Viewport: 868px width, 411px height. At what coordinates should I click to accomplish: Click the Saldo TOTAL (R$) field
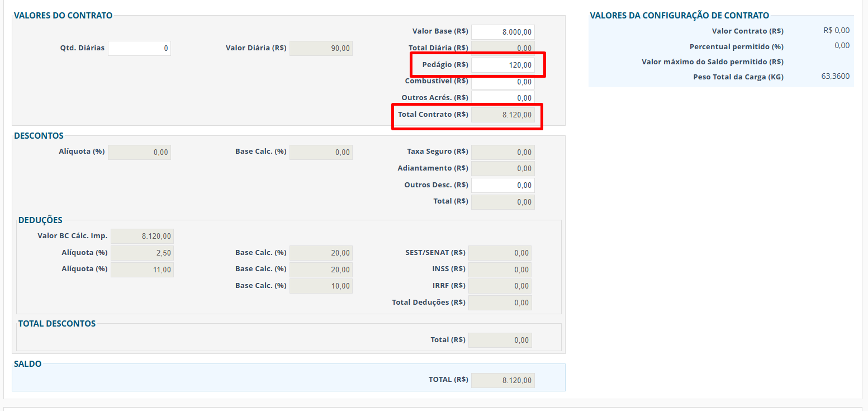pos(502,380)
